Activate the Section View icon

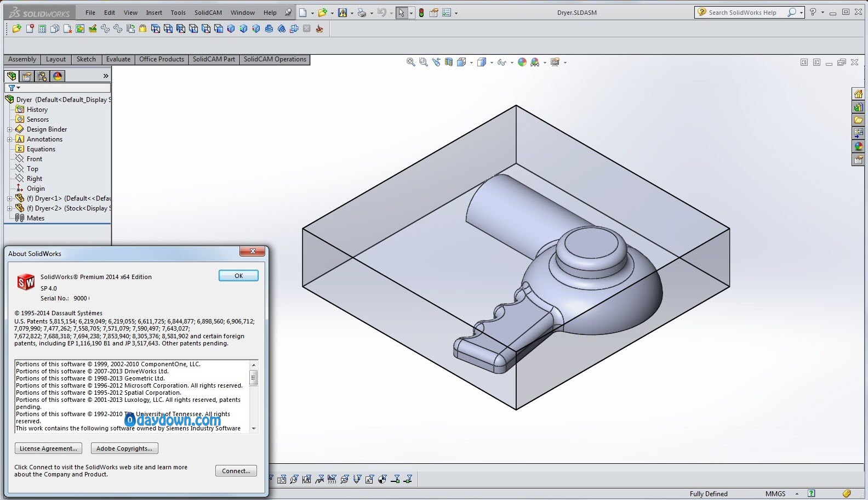tap(449, 62)
